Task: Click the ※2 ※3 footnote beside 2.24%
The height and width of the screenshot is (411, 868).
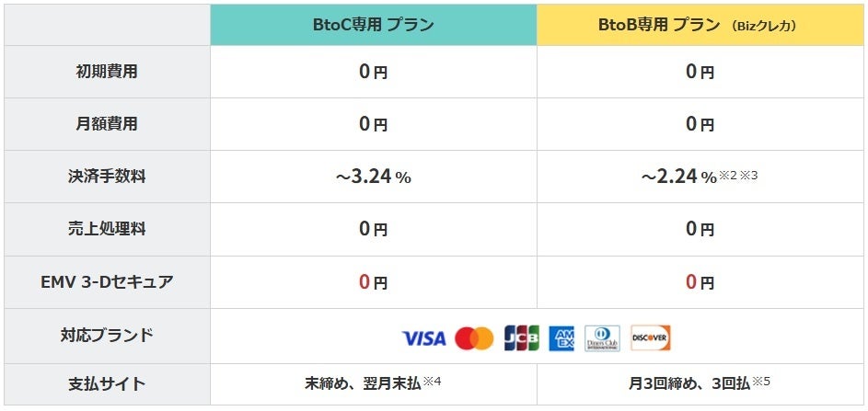Action: click(740, 176)
